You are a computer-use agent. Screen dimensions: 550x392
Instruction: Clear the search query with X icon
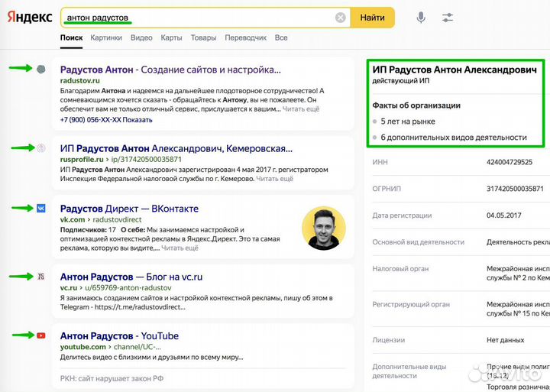click(x=340, y=18)
